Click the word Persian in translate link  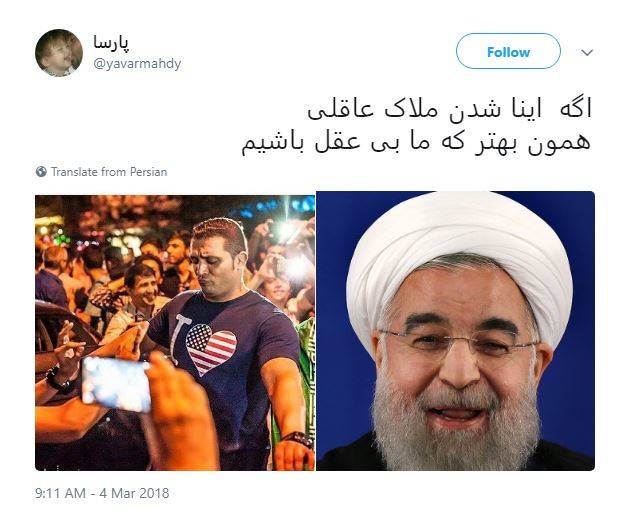coord(147,172)
